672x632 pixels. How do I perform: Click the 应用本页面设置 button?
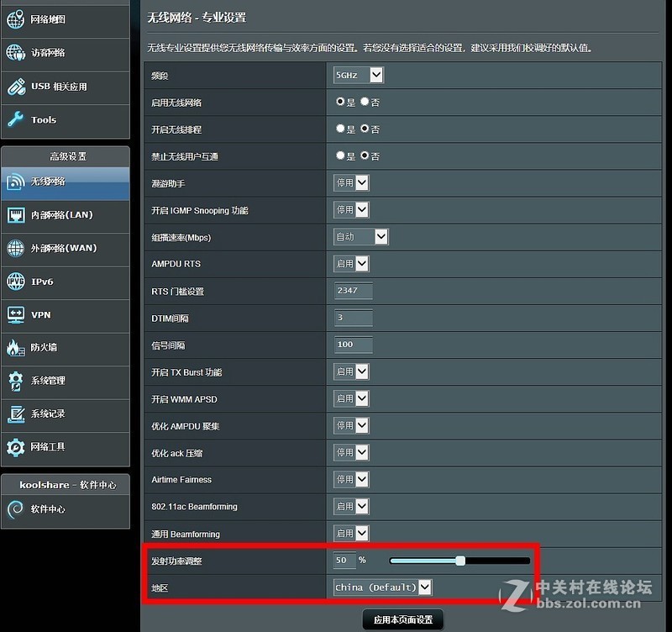point(402,618)
